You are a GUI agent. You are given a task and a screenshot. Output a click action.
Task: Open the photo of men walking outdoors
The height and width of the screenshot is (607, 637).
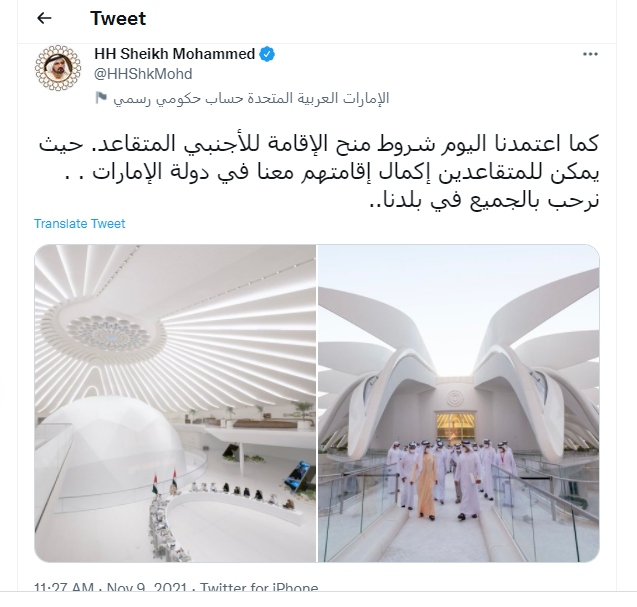pos(458,403)
